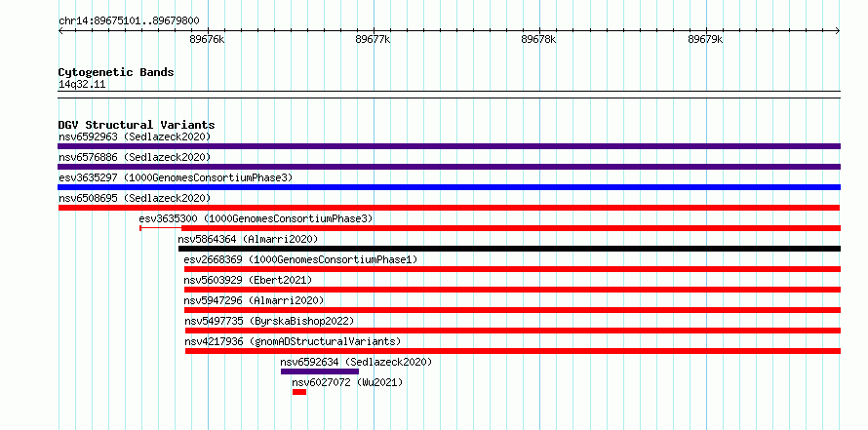This screenshot has height=430, width=868.
Task: Click esv2668369 (1000GenomesConsortiumPhase1) label
Action: [x=300, y=259]
